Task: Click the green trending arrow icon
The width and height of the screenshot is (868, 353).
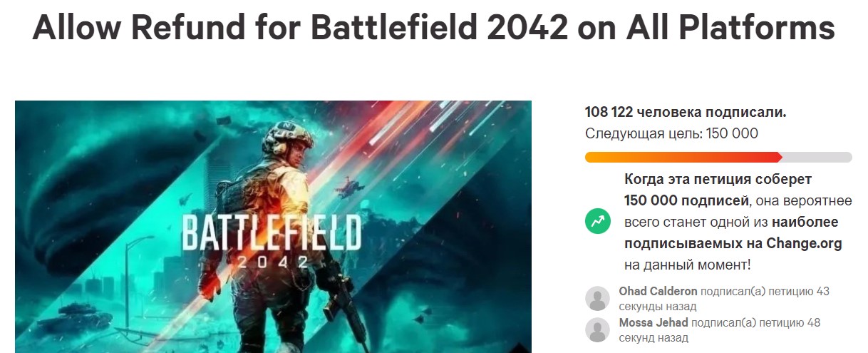Action: tap(598, 222)
